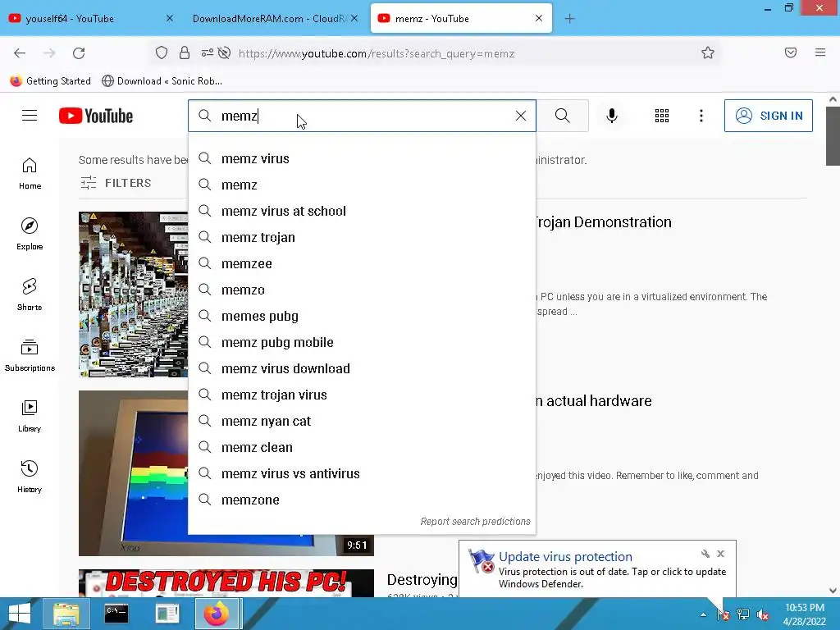Open Shorts in the sidebar

pos(30,294)
